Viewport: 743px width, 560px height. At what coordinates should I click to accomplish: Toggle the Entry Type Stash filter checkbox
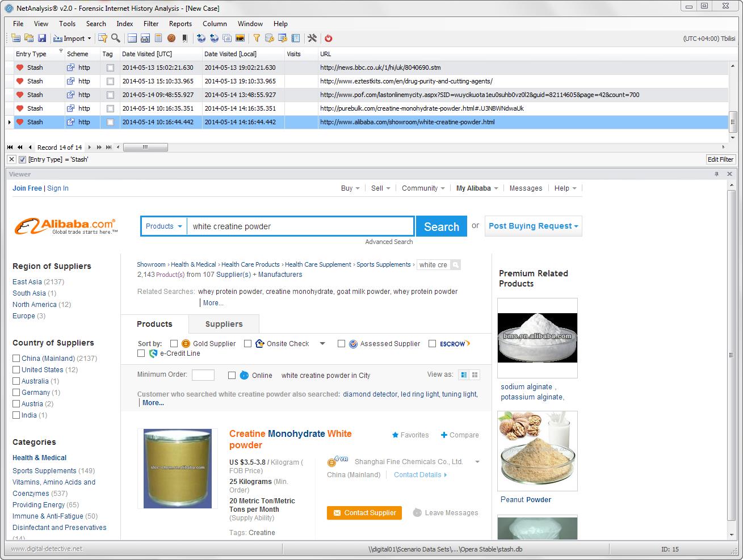pos(23,159)
